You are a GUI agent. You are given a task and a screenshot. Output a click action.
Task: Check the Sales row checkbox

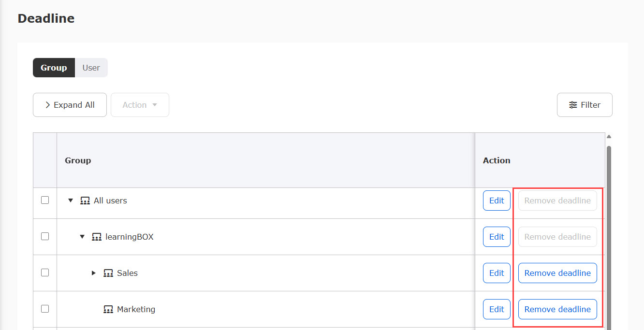click(x=45, y=273)
